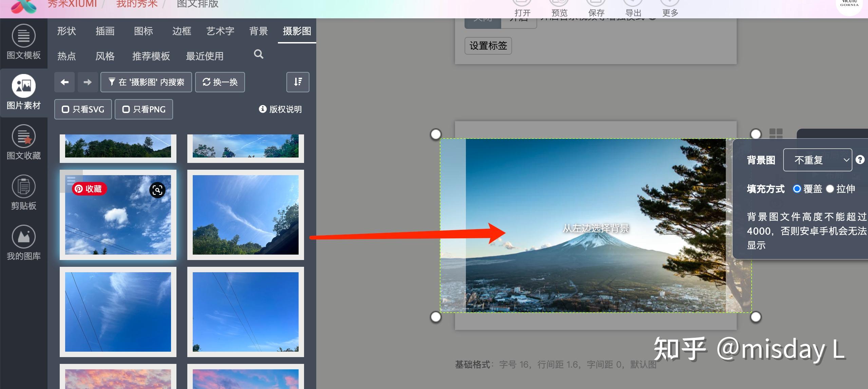Click the grid layout icon above image
Screen dimensions: 868x389
click(x=776, y=133)
